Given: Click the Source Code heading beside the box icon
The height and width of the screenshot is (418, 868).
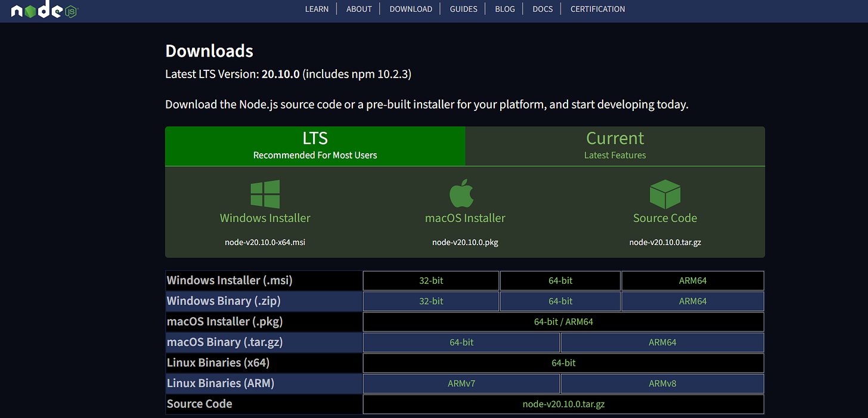Looking at the screenshot, I should (665, 218).
